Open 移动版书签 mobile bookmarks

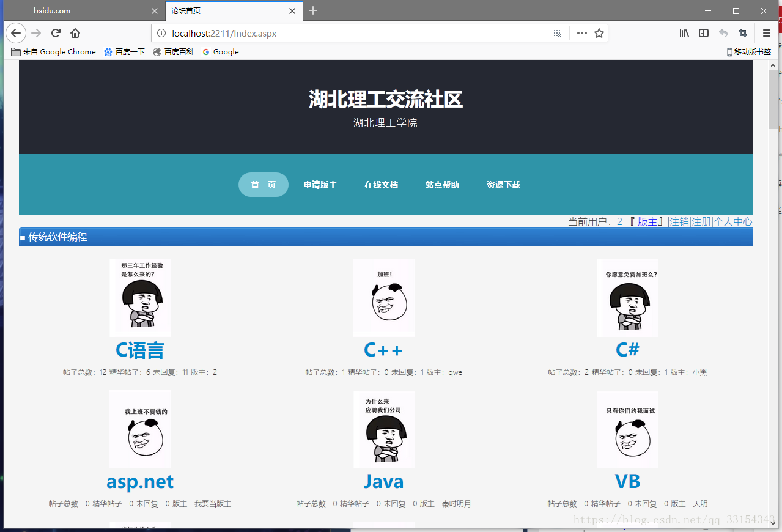click(748, 52)
